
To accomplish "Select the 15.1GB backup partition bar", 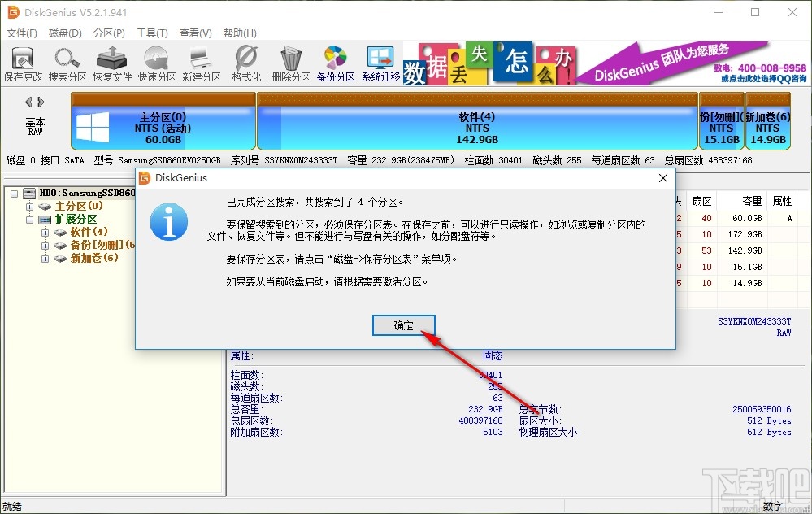I will point(722,121).
